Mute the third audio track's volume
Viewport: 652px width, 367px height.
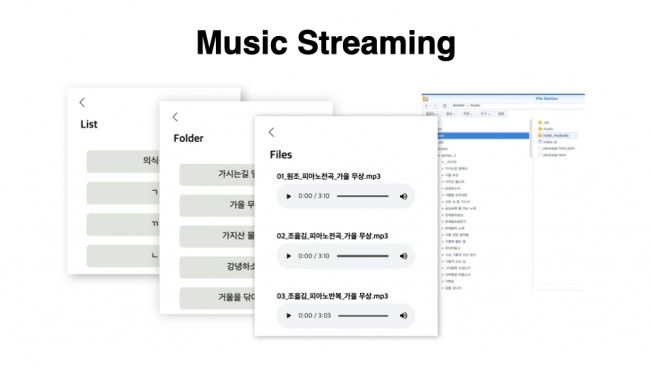[403, 316]
